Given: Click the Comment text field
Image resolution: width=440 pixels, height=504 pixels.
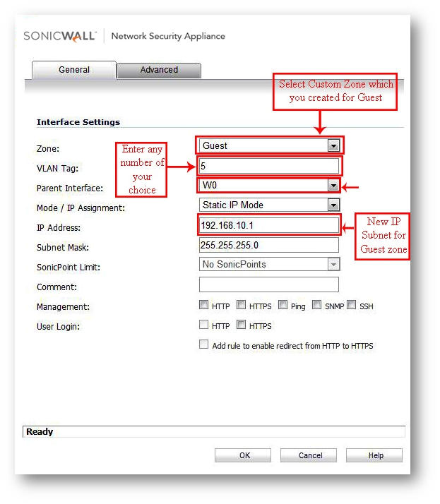Looking at the screenshot, I should coord(269,284).
